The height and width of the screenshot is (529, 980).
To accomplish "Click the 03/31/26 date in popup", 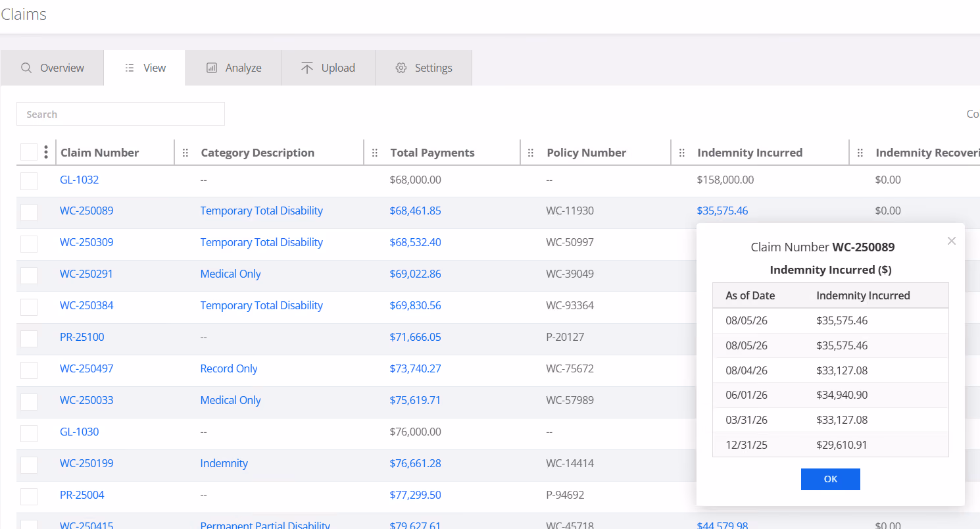I will [x=747, y=420].
